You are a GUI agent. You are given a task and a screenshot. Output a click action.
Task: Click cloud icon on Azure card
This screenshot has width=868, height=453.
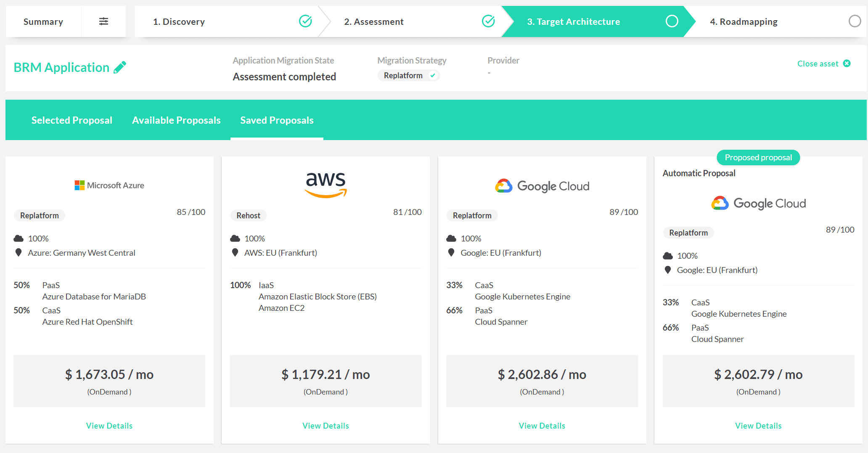coord(19,238)
